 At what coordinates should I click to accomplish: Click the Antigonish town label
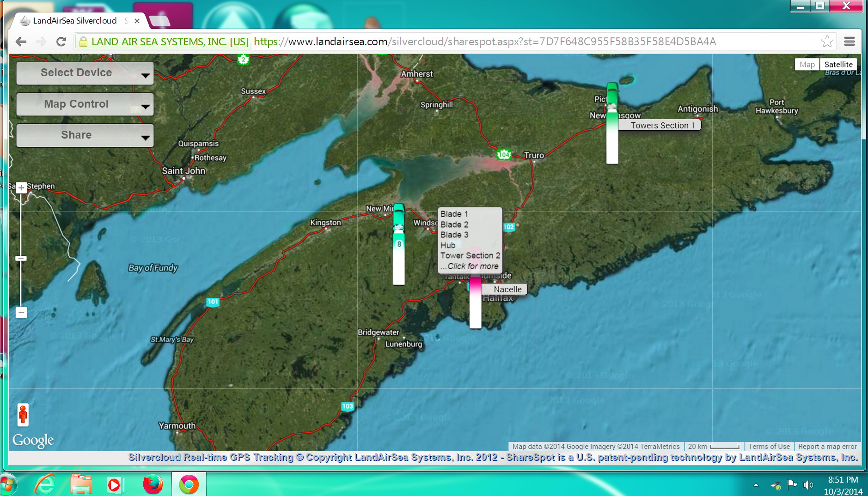tap(697, 109)
